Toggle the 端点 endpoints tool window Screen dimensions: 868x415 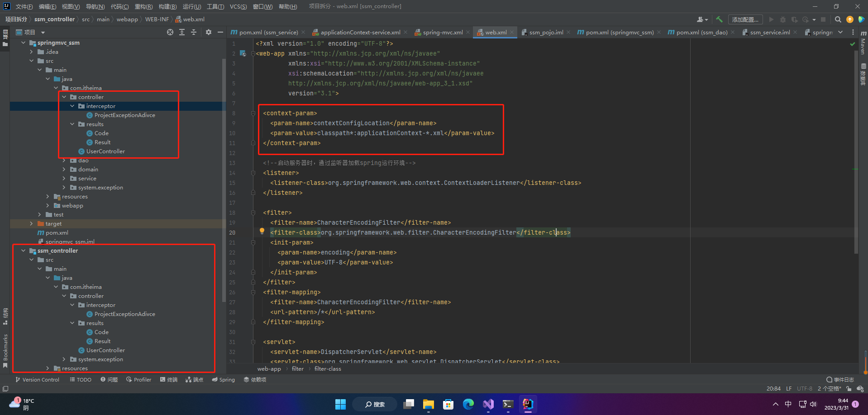194,380
